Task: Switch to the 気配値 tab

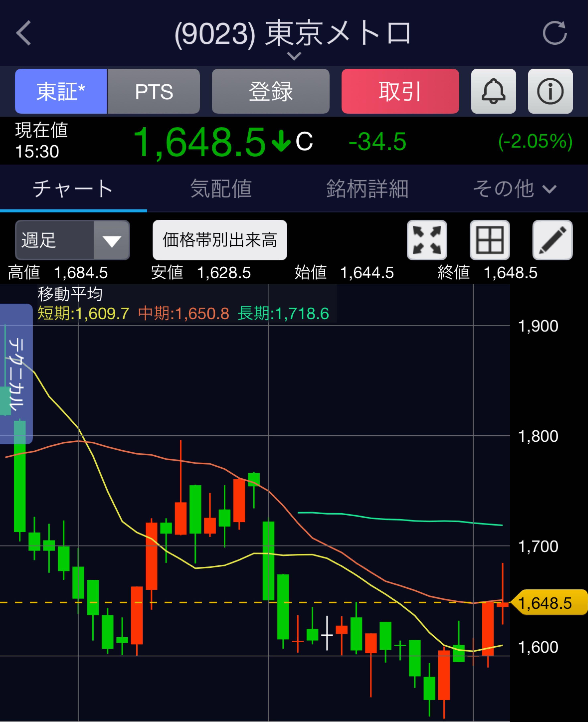Action: pyautogui.click(x=221, y=189)
